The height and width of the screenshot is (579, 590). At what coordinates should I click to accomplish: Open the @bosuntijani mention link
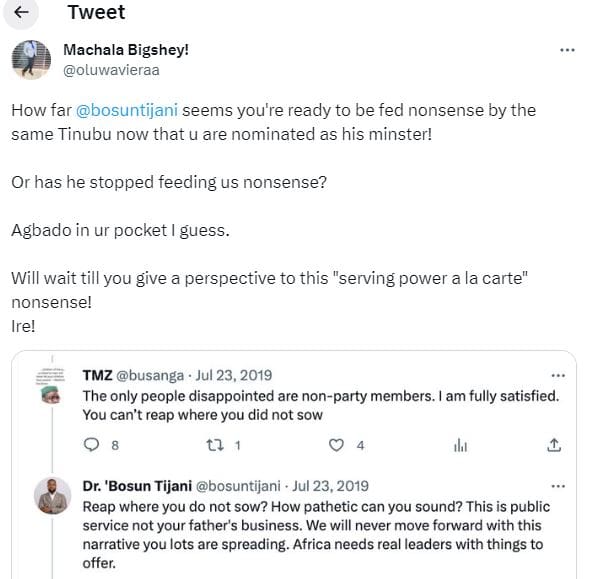tap(127, 111)
